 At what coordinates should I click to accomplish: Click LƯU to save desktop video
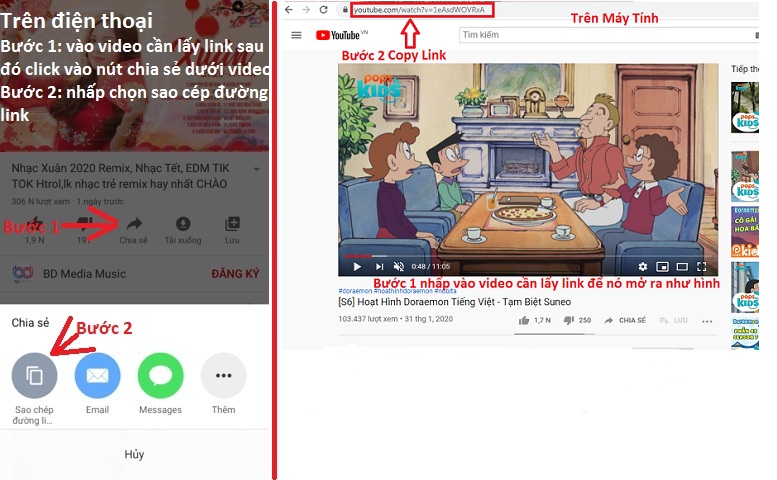[x=673, y=320]
